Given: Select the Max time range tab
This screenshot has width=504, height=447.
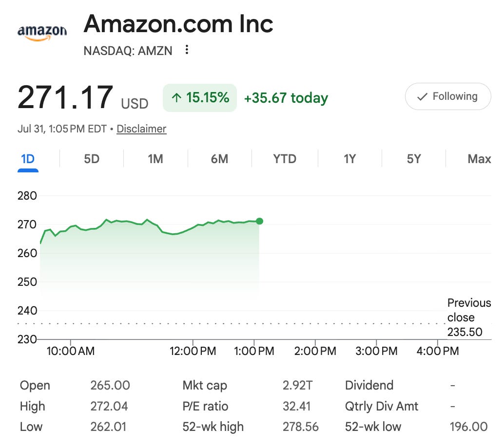Looking at the screenshot, I should pyautogui.click(x=479, y=159).
